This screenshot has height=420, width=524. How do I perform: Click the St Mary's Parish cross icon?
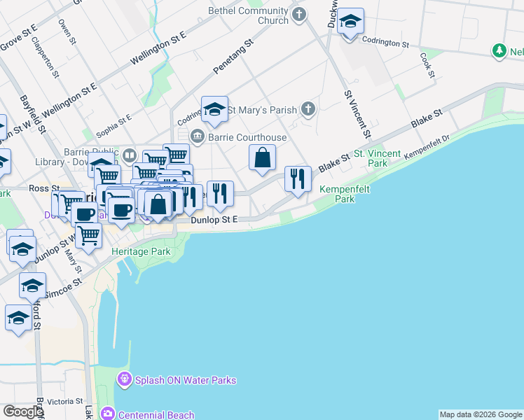(308, 109)
